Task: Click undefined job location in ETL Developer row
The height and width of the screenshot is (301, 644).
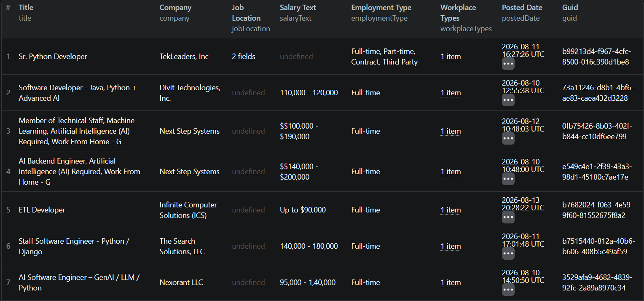Action: (x=248, y=210)
